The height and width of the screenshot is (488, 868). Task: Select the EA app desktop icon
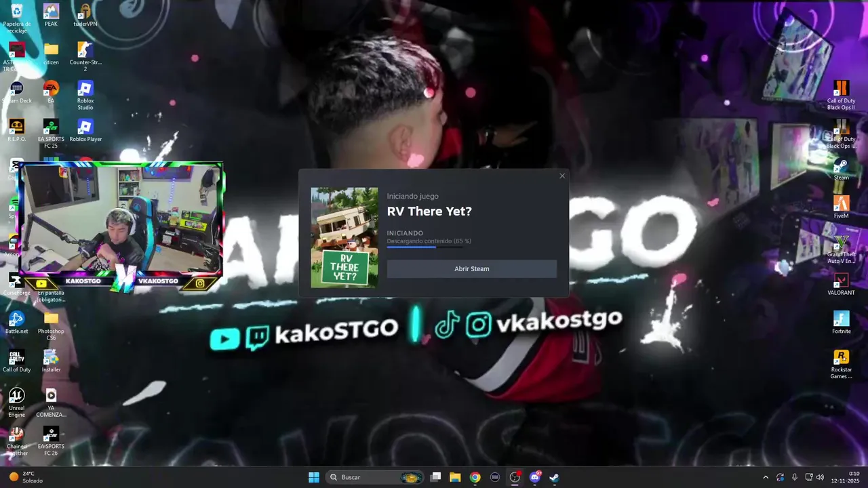point(51,92)
